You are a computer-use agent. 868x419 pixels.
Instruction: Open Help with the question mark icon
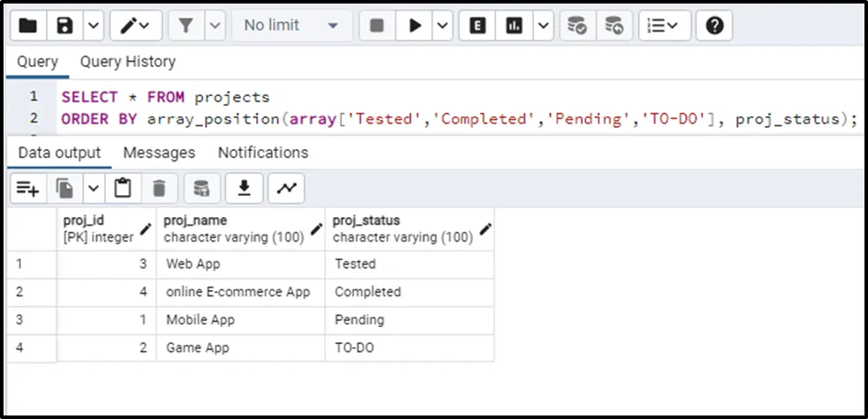point(714,26)
